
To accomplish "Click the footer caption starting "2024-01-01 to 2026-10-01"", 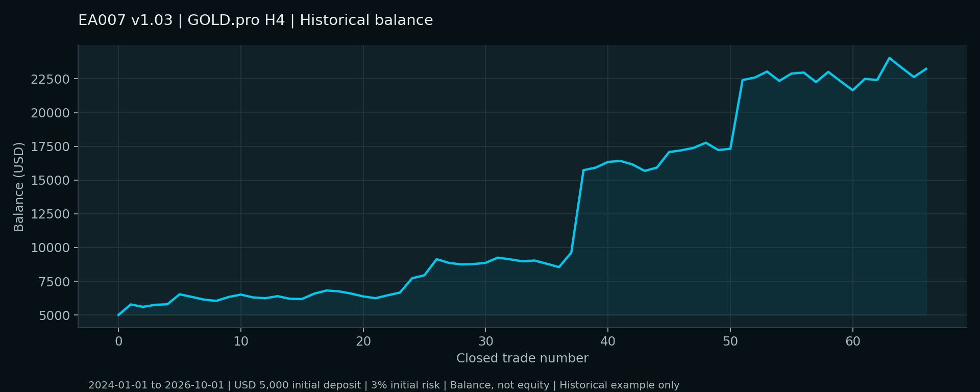I will tap(384, 385).
